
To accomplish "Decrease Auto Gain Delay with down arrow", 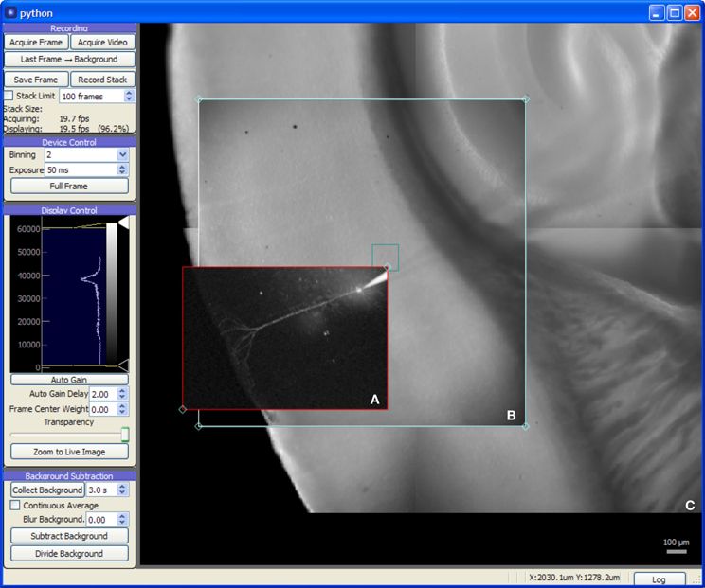I will [122, 397].
